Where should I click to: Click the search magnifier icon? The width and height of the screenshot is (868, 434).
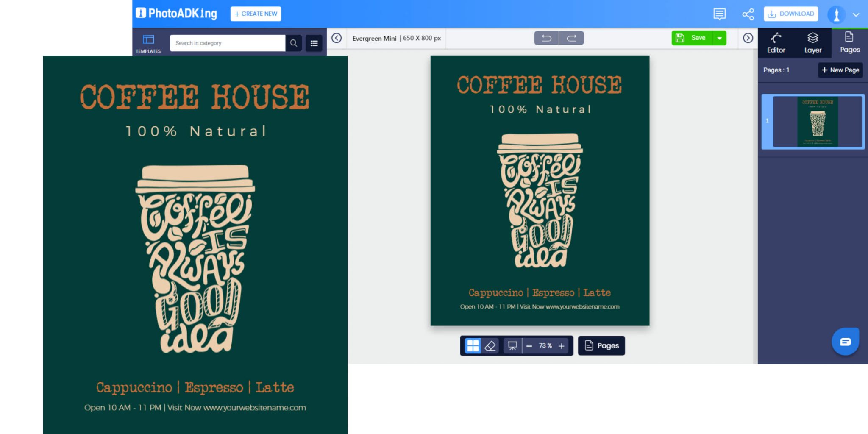(x=293, y=43)
